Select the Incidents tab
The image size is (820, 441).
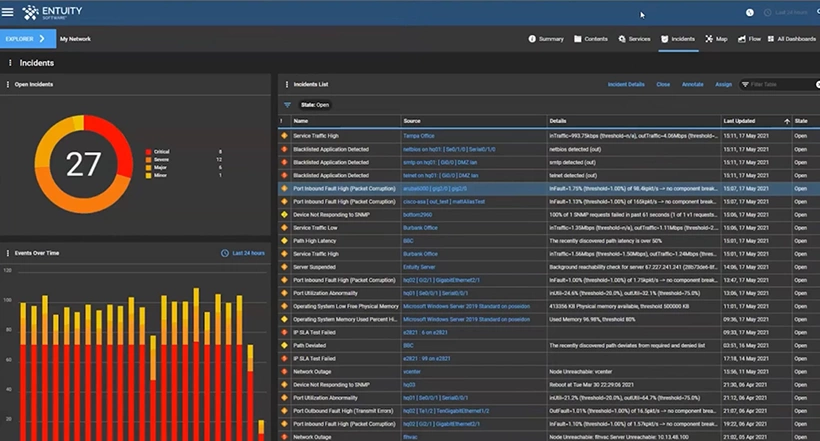coord(678,39)
